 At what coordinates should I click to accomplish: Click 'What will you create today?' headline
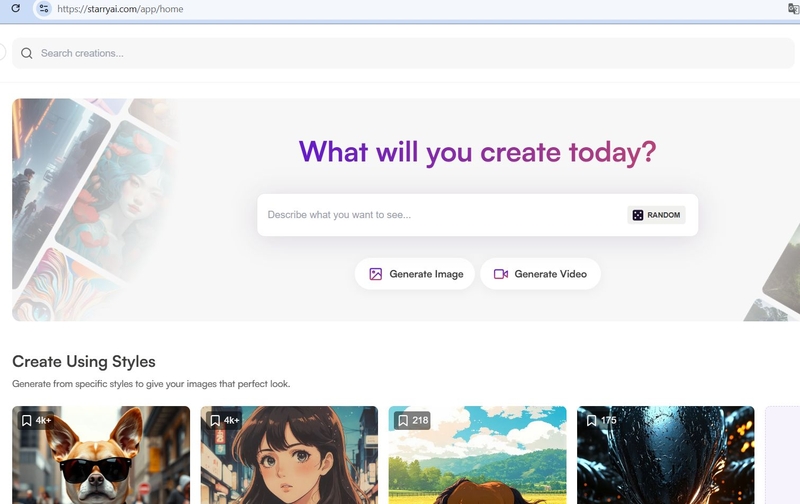pos(477,152)
